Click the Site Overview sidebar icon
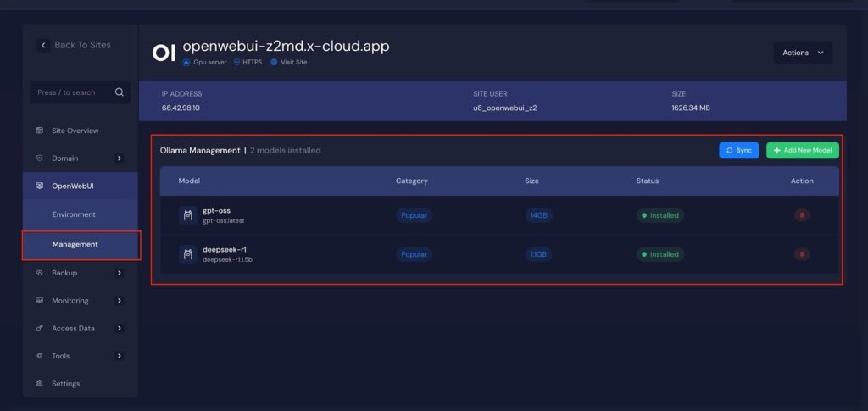This screenshot has height=411, width=868. point(40,131)
